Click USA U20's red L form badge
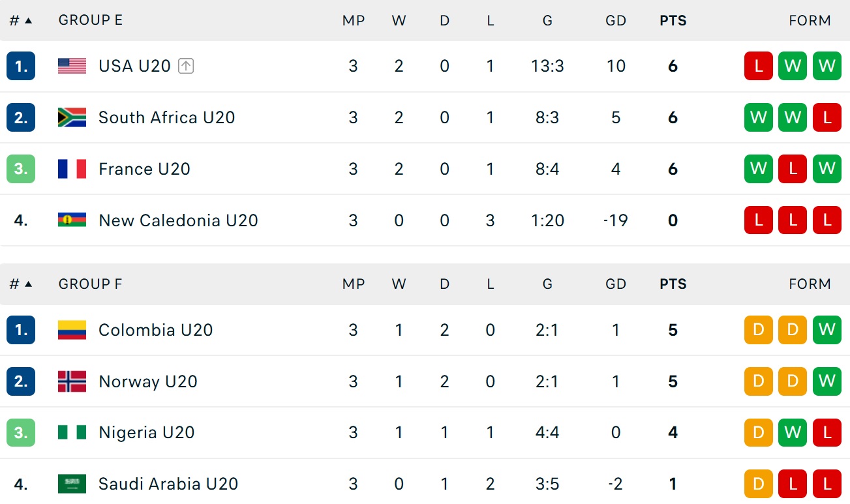The height and width of the screenshot is (504, 850). (x=758, y=66)
